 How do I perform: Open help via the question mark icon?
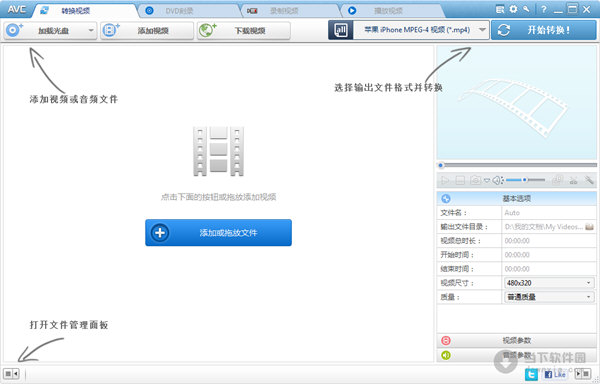[x=544, y=9]
